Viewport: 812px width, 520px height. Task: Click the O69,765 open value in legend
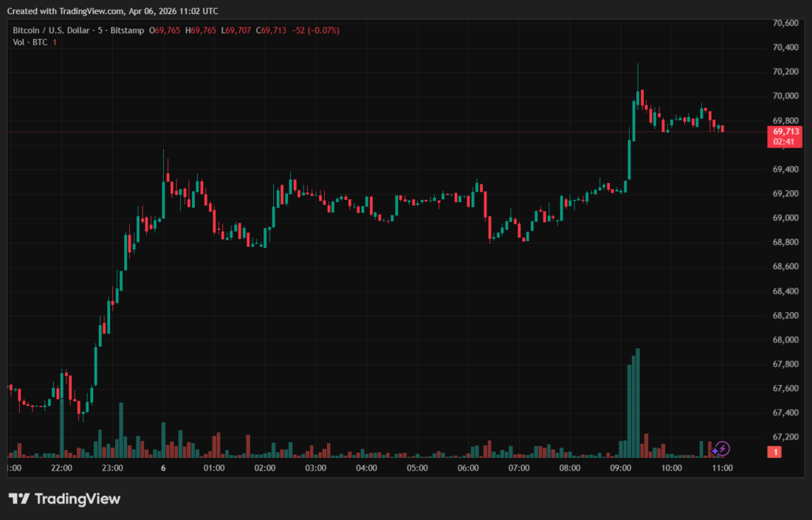(164, 30)
